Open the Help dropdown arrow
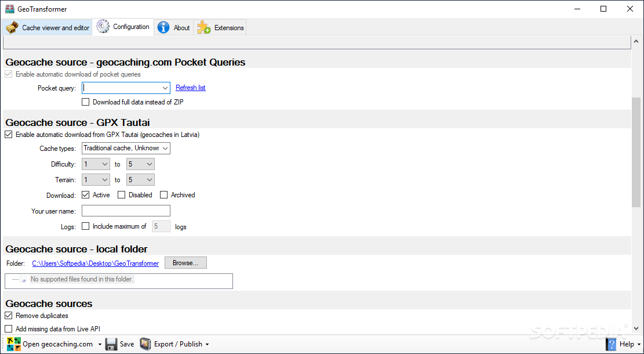 638,345
